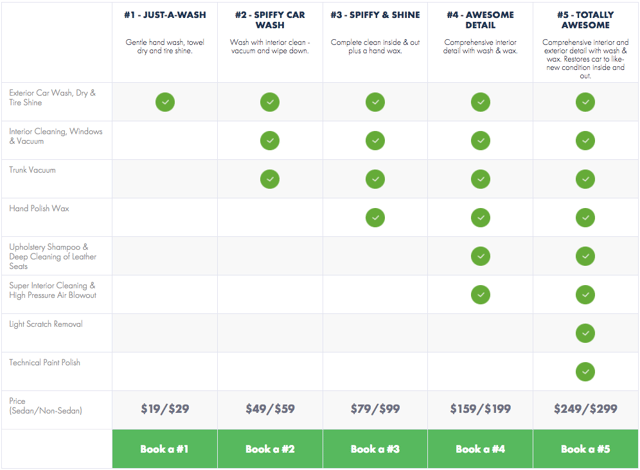Viewport: 640px width, 470px height.
Task: Book a #2 Spiffy Car Wash
Action: tap(270, 449)
